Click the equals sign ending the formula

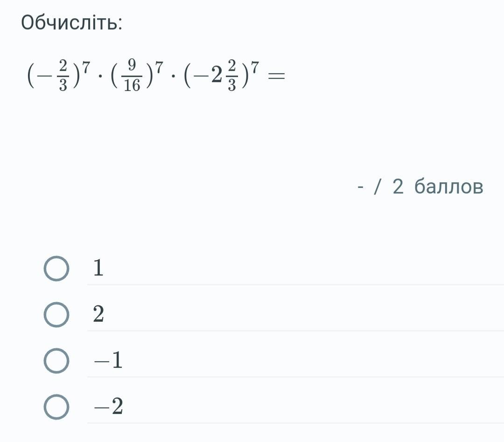click(276, 76)
